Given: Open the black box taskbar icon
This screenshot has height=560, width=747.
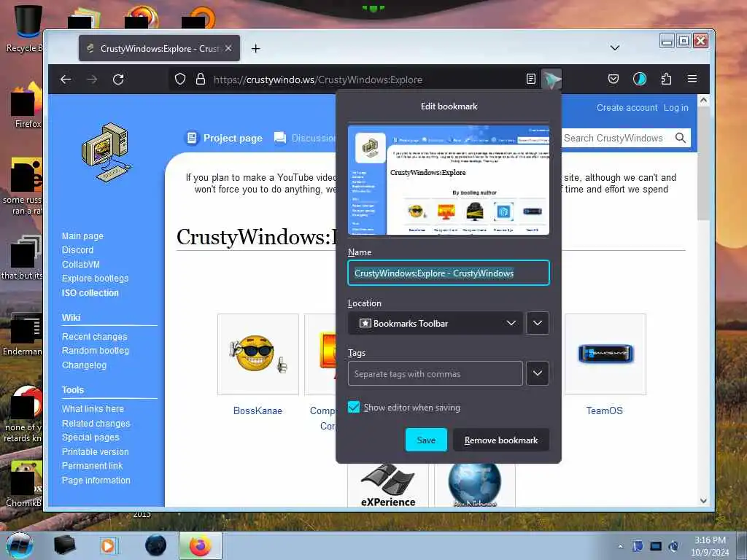Looking at the screenshot, I should click(64, 545).
